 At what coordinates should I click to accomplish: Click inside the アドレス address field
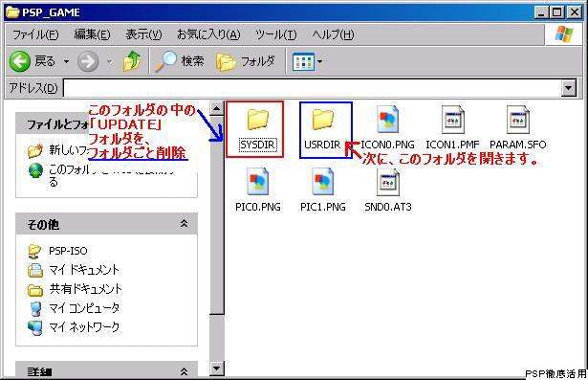313,89
